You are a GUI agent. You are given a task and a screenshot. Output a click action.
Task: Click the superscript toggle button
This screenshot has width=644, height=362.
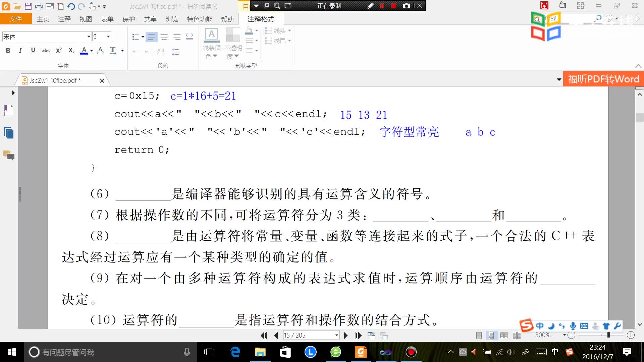58,50
